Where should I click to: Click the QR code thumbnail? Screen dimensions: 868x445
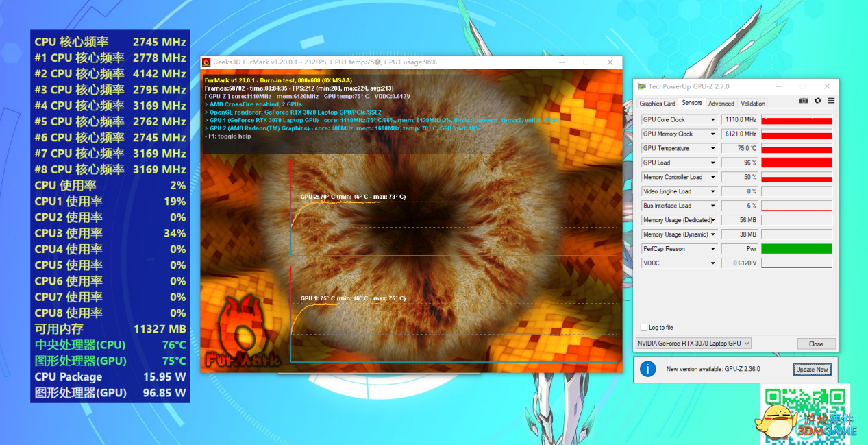(x=806, y=413)
